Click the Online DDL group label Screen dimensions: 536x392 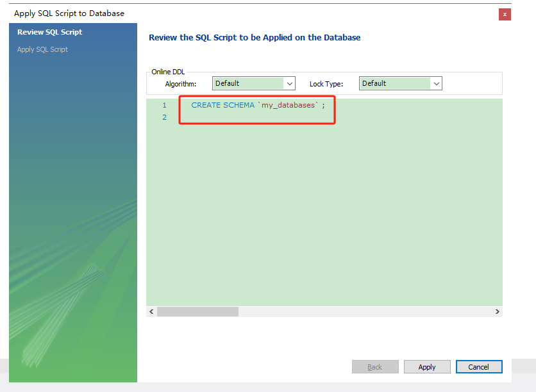[168, 72]
